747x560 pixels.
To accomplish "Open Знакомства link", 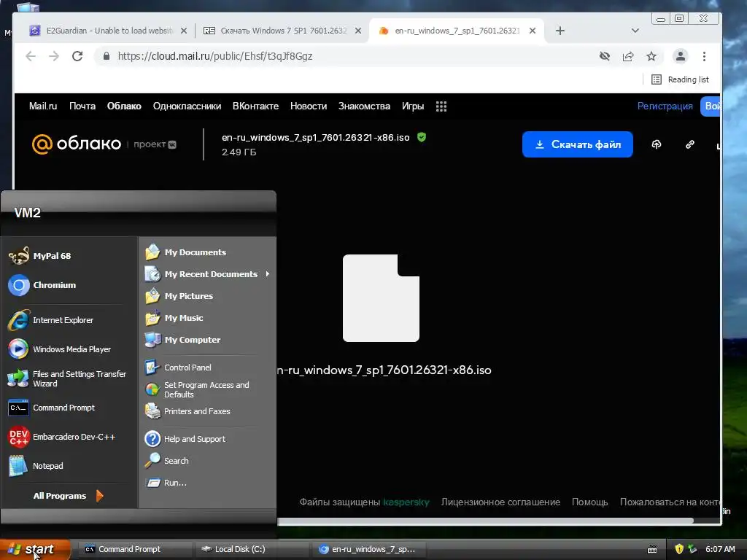I will point(364,106).
